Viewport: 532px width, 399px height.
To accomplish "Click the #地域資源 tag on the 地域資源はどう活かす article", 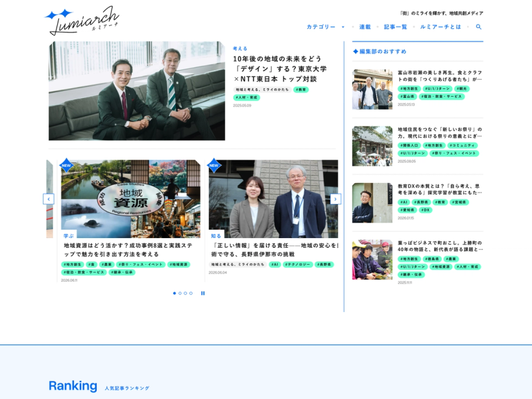I will [x=178, y=264].
